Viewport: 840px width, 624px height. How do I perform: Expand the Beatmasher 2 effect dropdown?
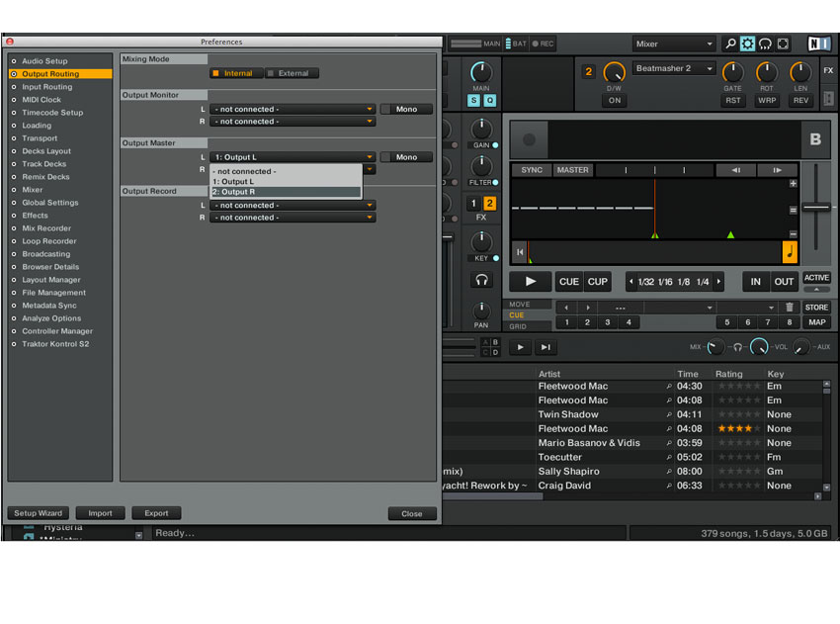point(674,68)
